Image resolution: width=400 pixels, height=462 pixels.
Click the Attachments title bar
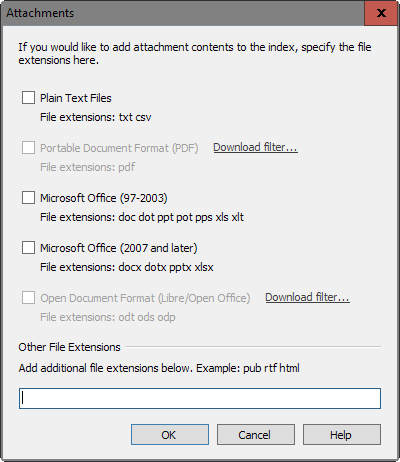tap(183, 13)
